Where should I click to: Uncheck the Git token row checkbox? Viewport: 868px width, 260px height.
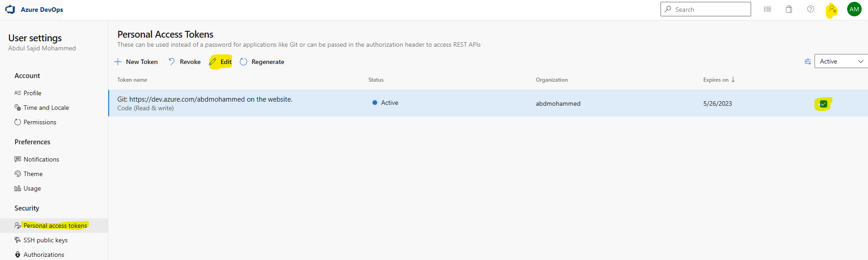point(823,104)
